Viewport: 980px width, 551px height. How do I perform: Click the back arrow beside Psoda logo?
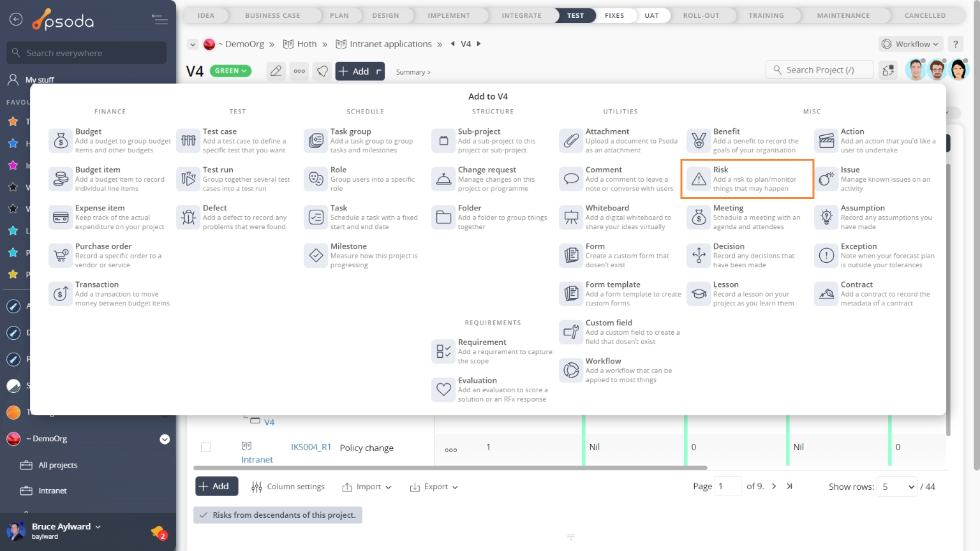(x=16, y=20)
